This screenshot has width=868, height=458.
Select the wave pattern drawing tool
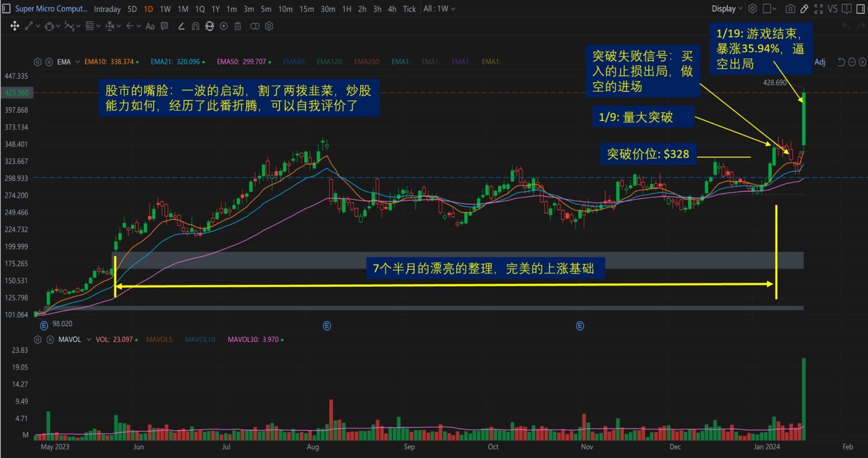tap(69, 26)
